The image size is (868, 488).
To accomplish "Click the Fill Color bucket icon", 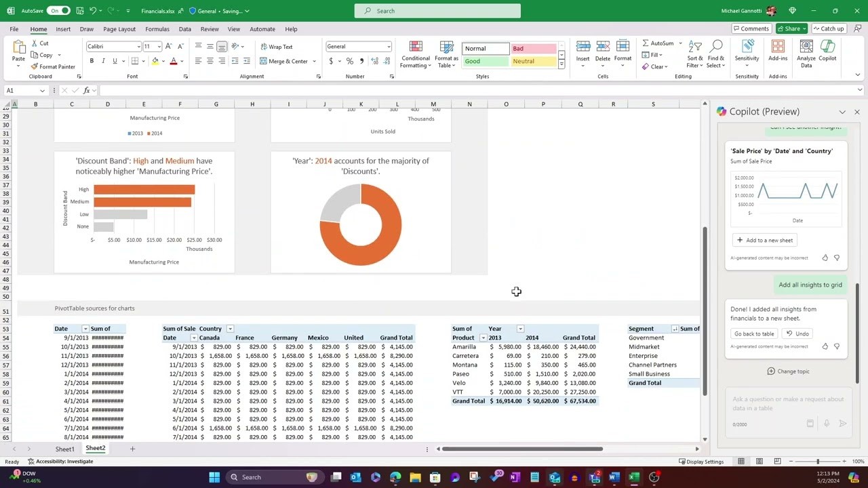I will [x=155, y=61].
